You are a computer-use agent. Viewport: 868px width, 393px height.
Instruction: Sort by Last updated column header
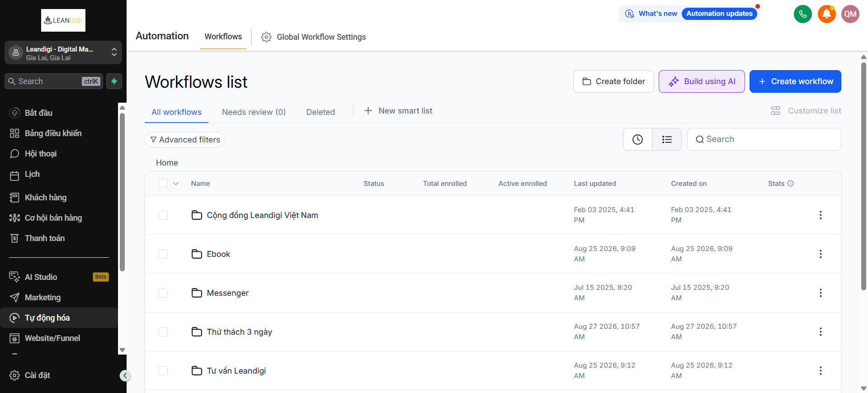594,184
